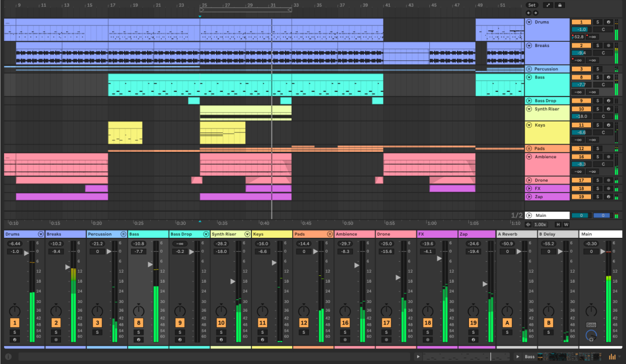This screenshot has height=364, width=626.
Task: Solo the Keys track in the mixer
Action: click(x=262, y=332)
